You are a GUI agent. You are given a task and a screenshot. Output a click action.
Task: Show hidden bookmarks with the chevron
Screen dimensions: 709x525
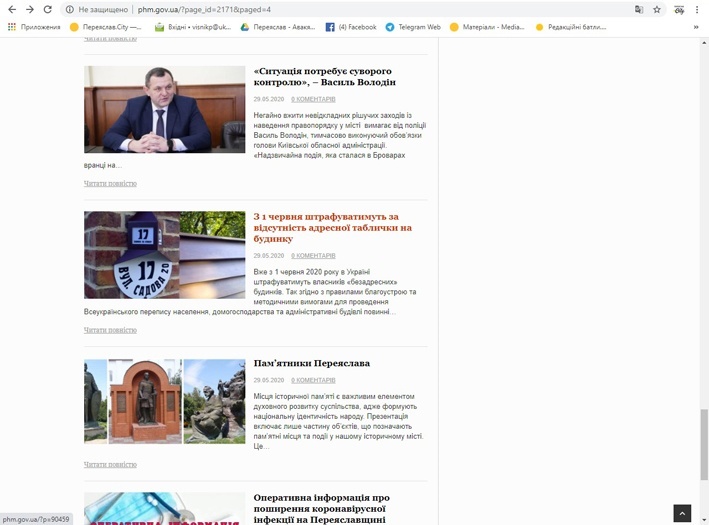point(696,27)
